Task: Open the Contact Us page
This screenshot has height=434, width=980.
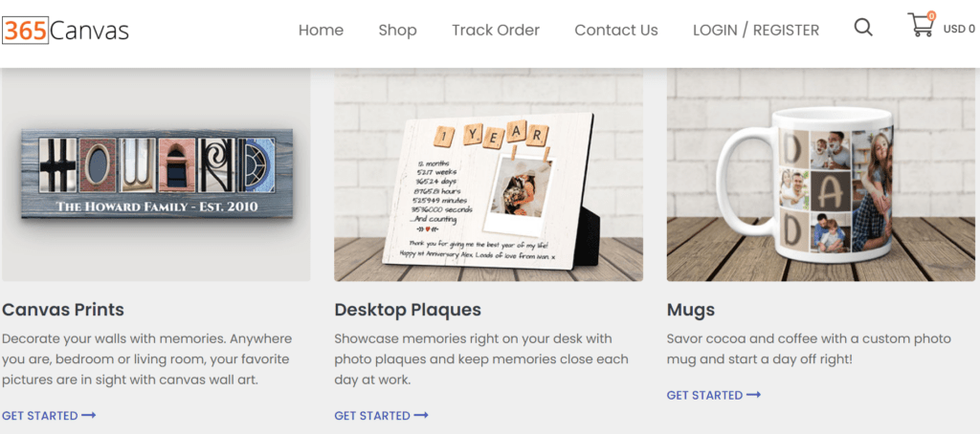Action: point(616,30)
